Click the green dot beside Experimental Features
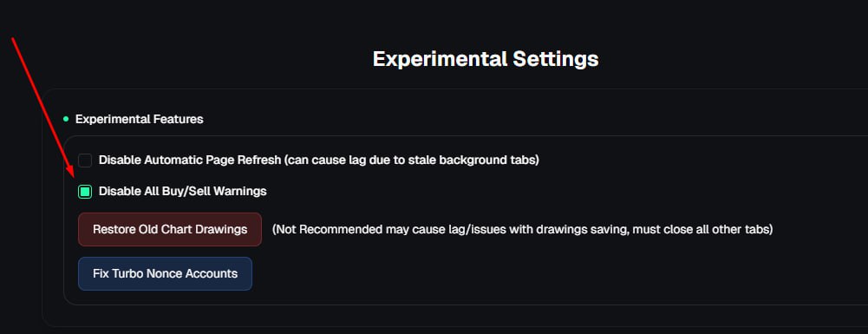 click(66, 119)
